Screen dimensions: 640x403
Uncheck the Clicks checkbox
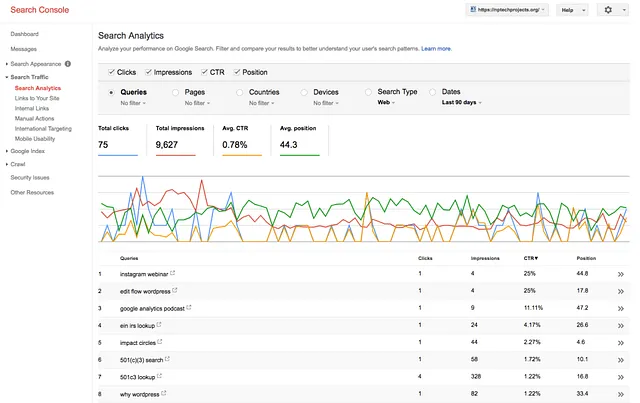(111, 72)
